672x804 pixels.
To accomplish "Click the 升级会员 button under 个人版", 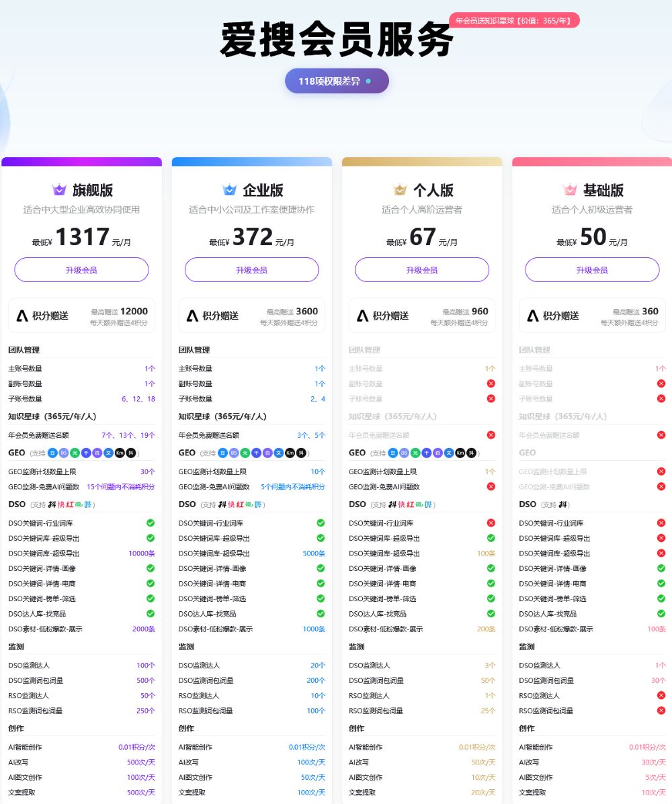I will (x=421, y=270).
